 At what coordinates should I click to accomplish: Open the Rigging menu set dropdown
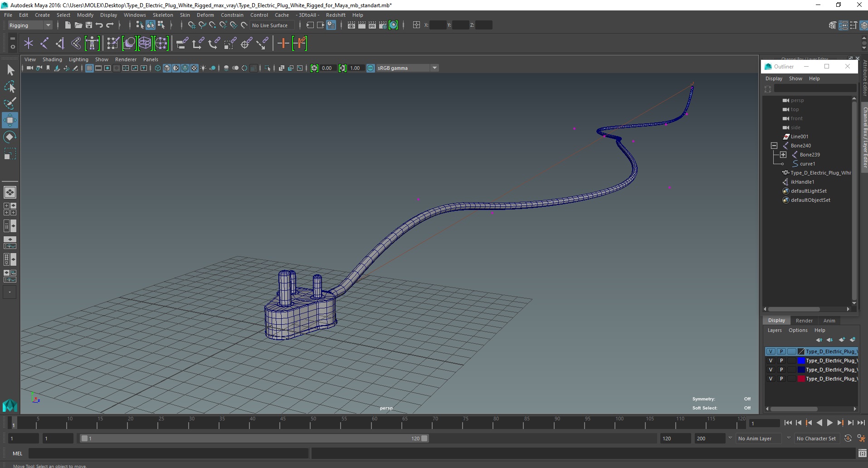pyautogui.click(x=29, y=25)
